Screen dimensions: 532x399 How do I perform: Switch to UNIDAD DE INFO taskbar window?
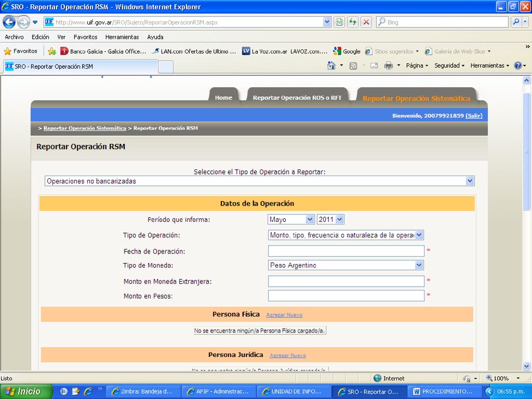(x=293, y=391)
